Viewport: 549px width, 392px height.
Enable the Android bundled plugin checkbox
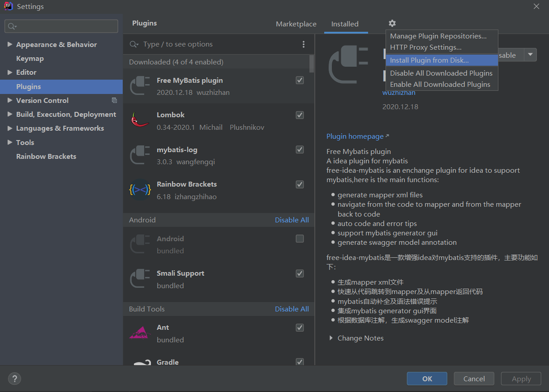(x=300, y=239)
